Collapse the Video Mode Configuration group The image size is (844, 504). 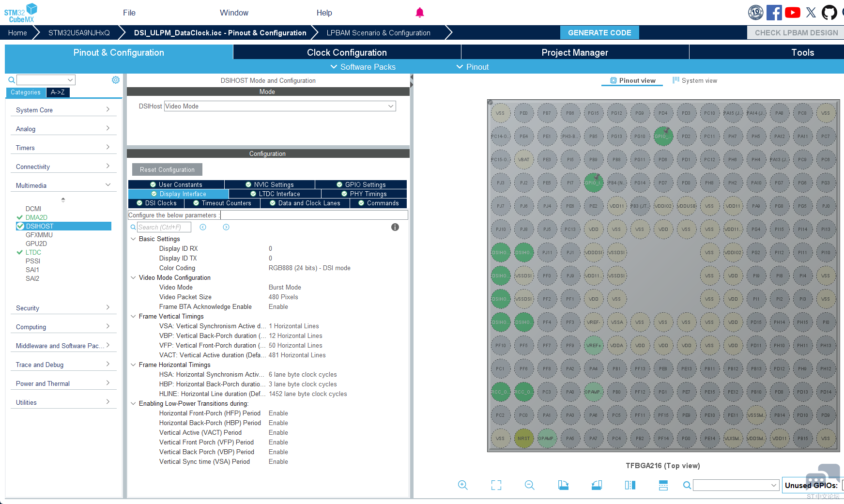[x=133, y=277]
